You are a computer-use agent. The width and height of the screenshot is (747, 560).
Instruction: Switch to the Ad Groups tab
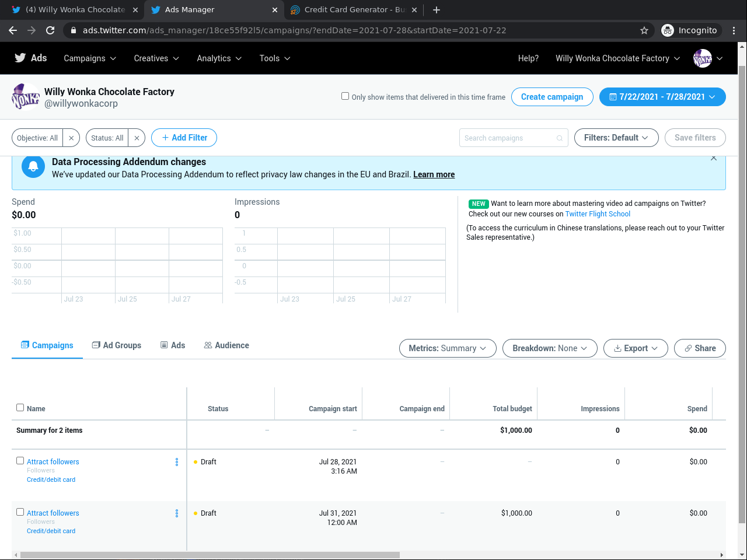(117, 345)
